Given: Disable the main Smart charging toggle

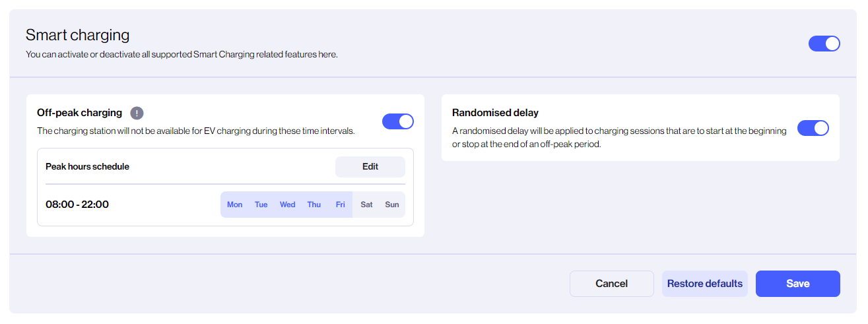Looking at the screenshot, I should 824,44.
